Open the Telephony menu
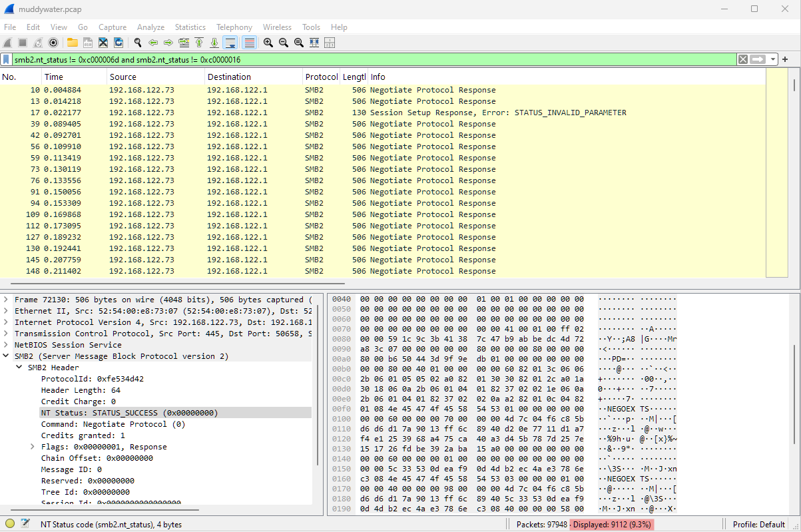801x532 pixels. click(234, 27)
